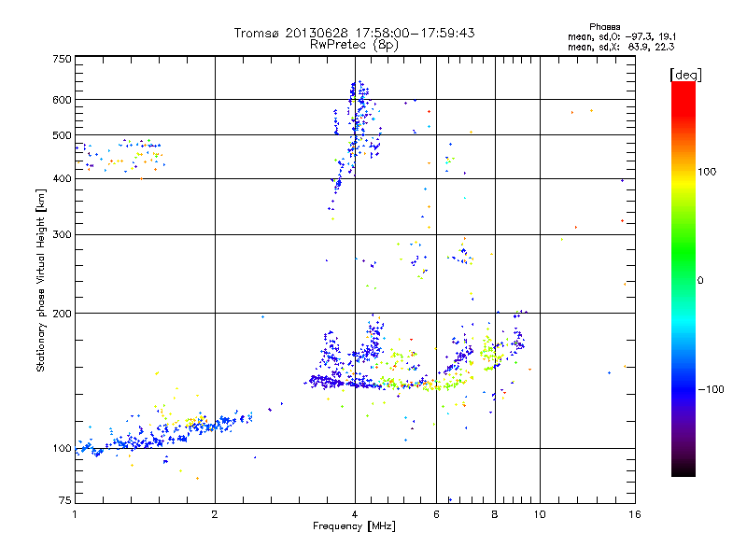Screen dimensions: 747x560
Task: Click the y-axis tick label '75'
Action: tap(65, 500)
